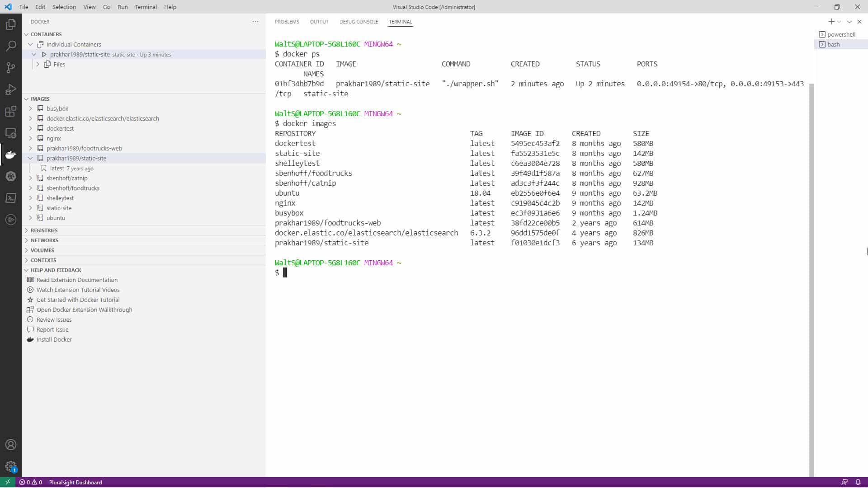Screen dimensions: 868x488
Task: Open the Manage gear icon
Action: tap(10, 466)
